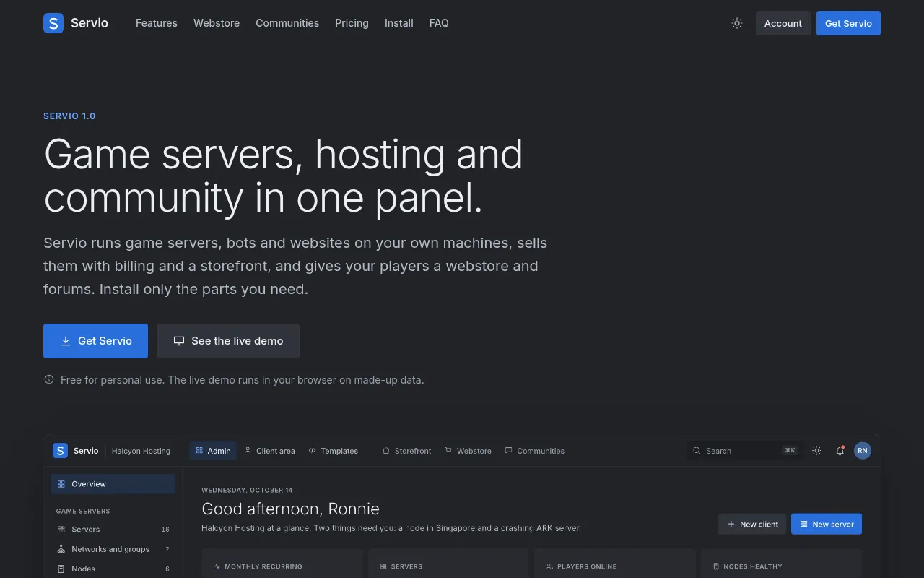Click the Servio logo in the demo panel
The image size is (924, 578).
click(76, 451)
